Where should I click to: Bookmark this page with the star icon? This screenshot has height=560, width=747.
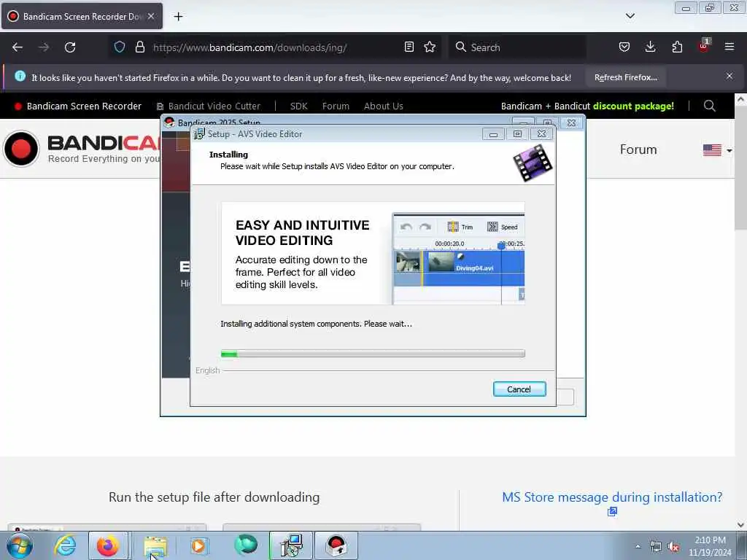tap(430, 47)
